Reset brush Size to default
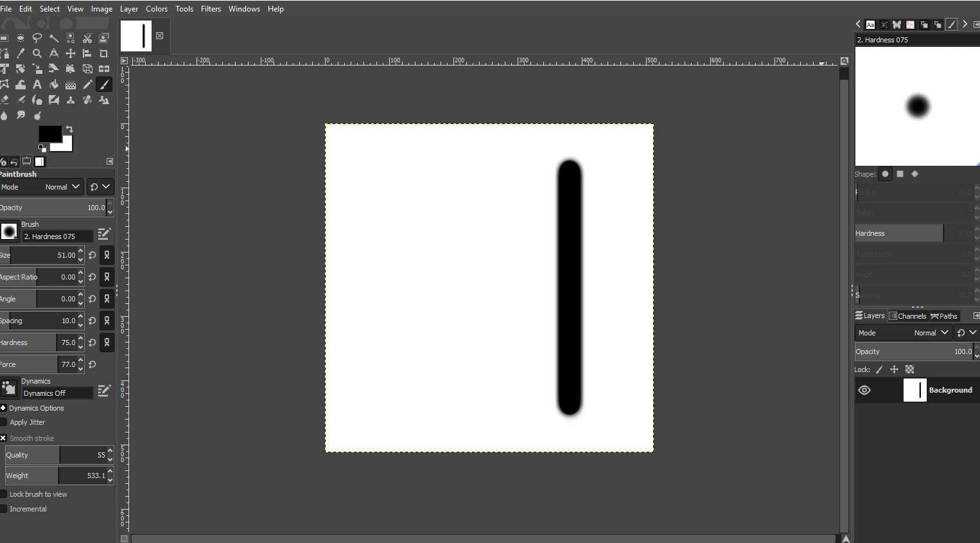The image size is (980, 543). (x=92, y=255)
